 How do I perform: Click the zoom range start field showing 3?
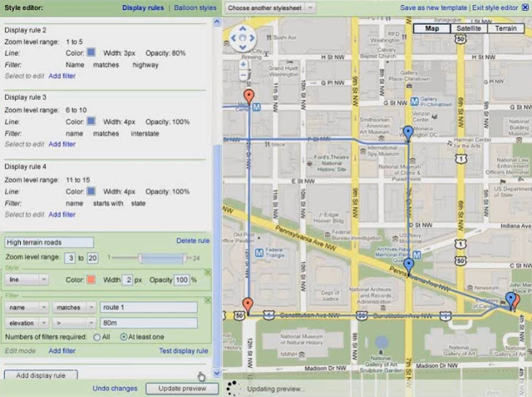click(x=70, y=258)
